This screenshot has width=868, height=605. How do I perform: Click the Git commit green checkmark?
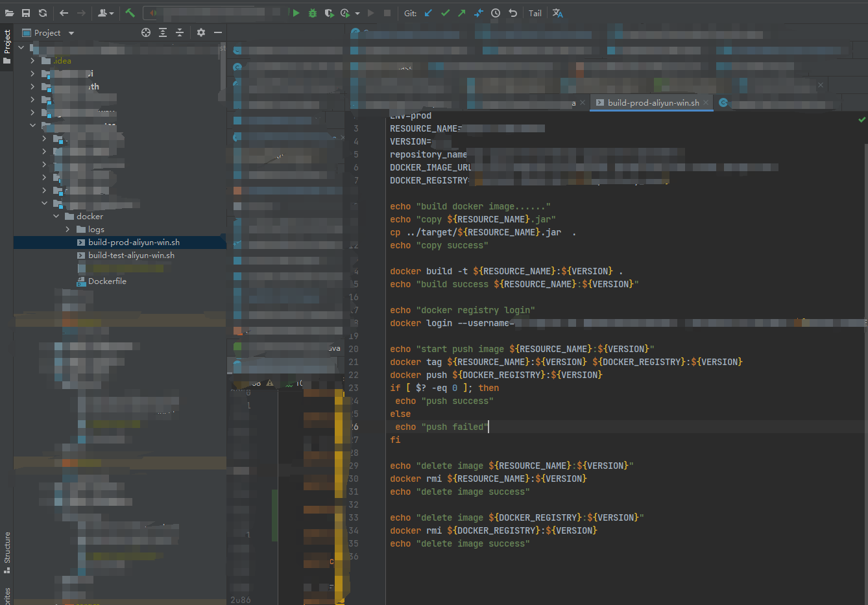point(445,13)
